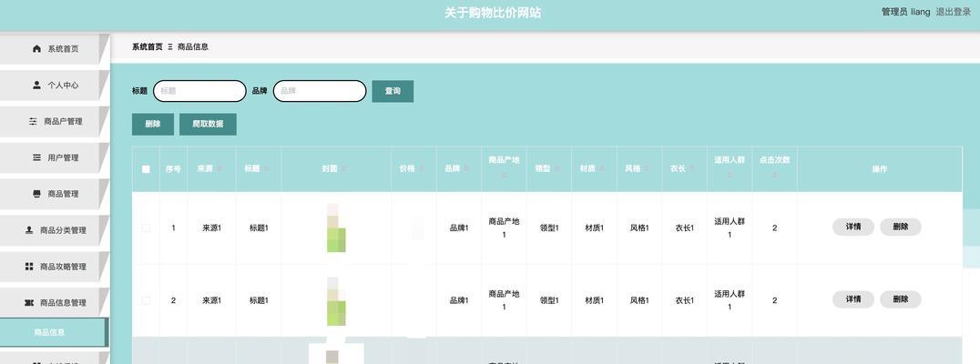Click the 领型1 cell in row 1

click(549, 228)
